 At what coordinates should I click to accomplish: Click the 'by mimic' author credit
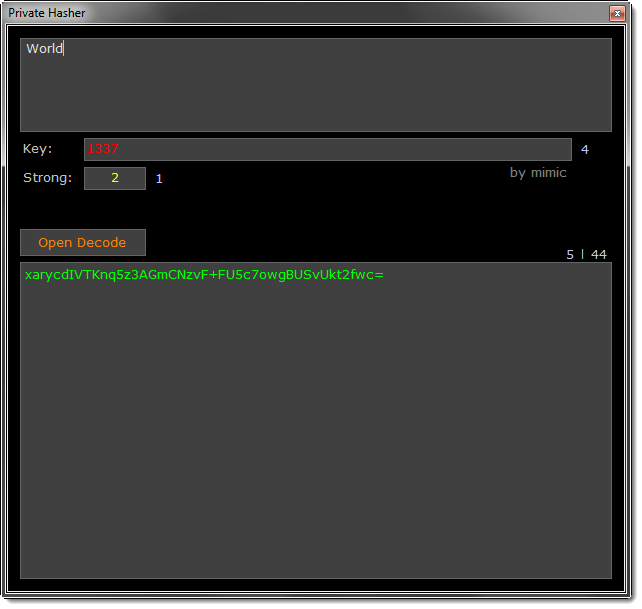[538, 172]
